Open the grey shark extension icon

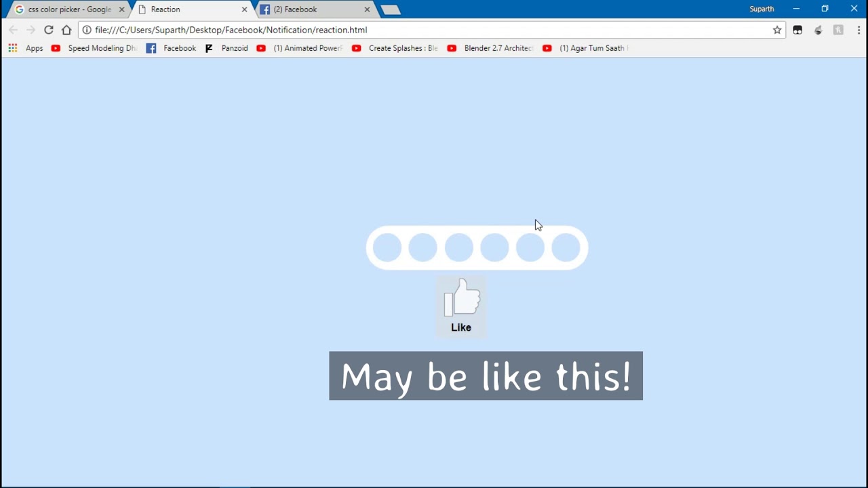(x=818, y=30)
